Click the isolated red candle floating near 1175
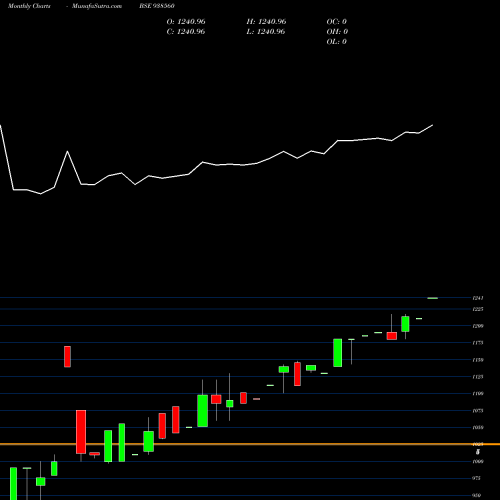This screenshot has width=500, height=500. click(67, 357)
